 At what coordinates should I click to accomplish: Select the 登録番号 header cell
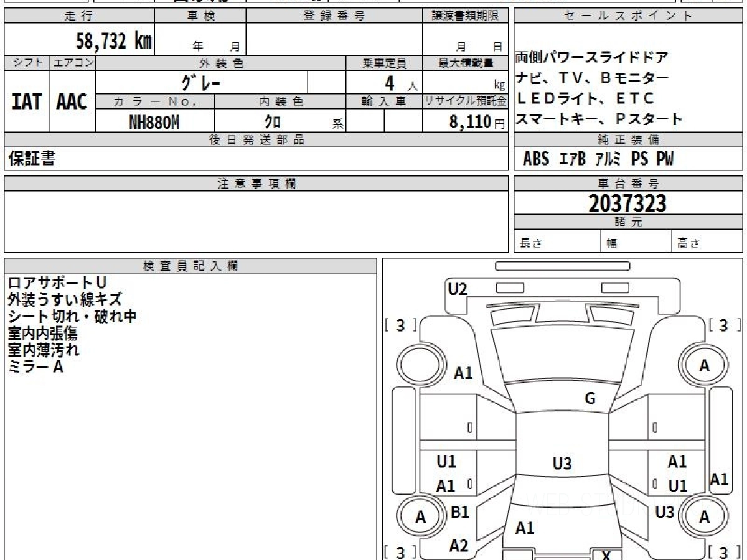(334, 16)
